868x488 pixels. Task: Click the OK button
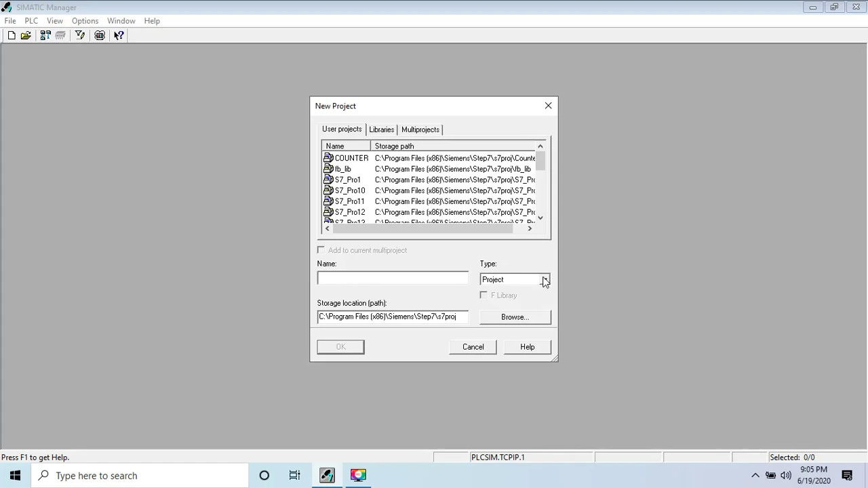[340, 347]
